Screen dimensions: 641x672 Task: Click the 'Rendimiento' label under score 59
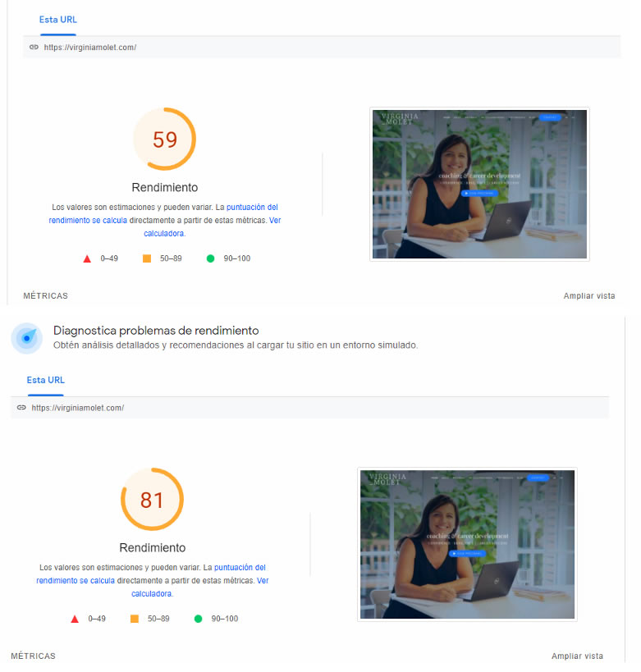pos(165,187)
